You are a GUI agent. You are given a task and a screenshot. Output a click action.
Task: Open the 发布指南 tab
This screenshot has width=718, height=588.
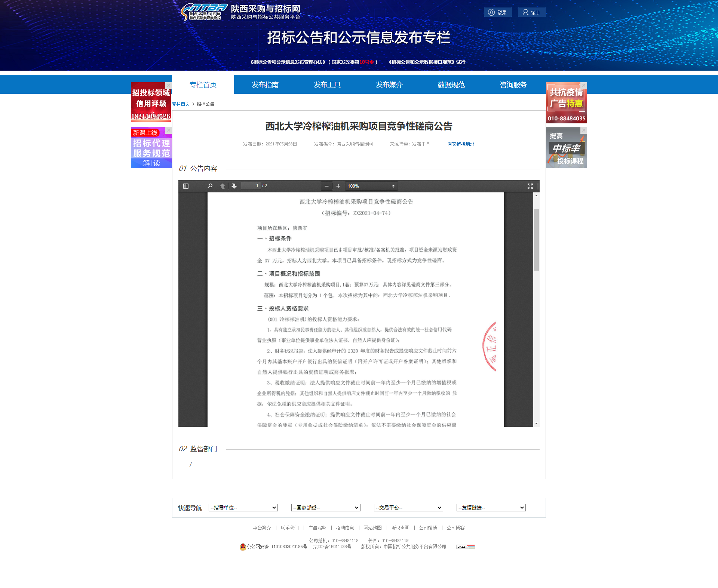[265, 85]
